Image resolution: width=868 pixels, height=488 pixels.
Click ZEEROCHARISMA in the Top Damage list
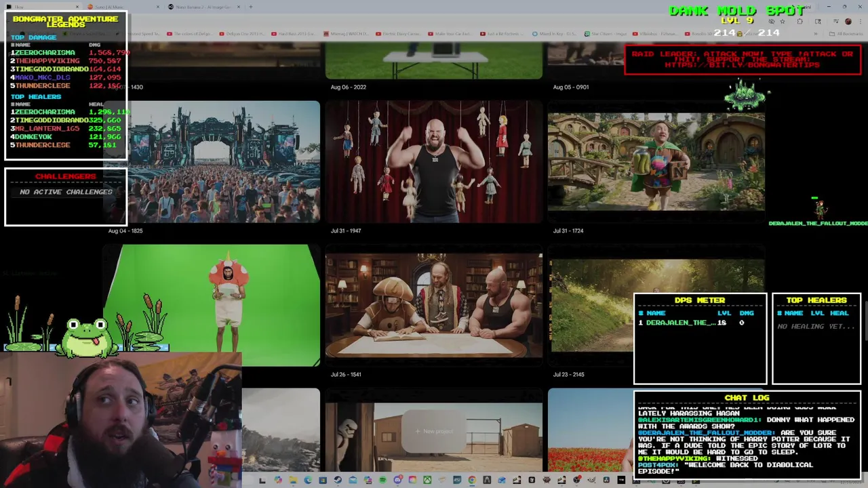(x=45, y=53)
